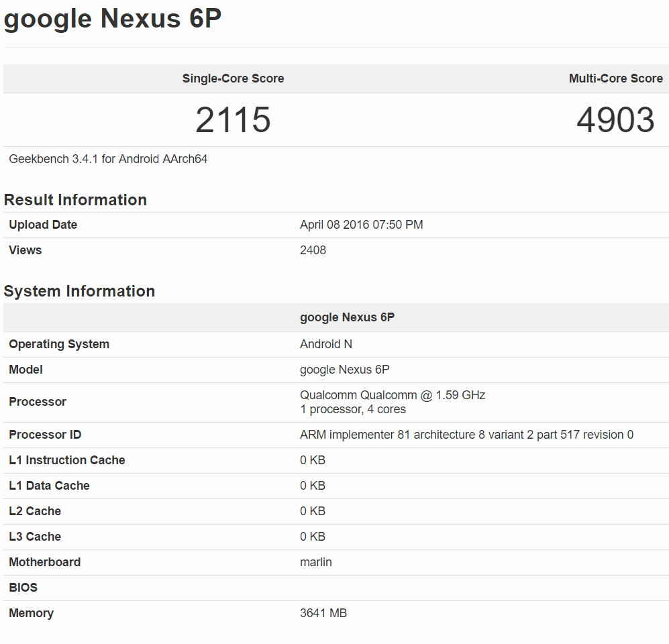Click the views count 2408
This screenshot has height=644, width=669.
click(313, 250)
